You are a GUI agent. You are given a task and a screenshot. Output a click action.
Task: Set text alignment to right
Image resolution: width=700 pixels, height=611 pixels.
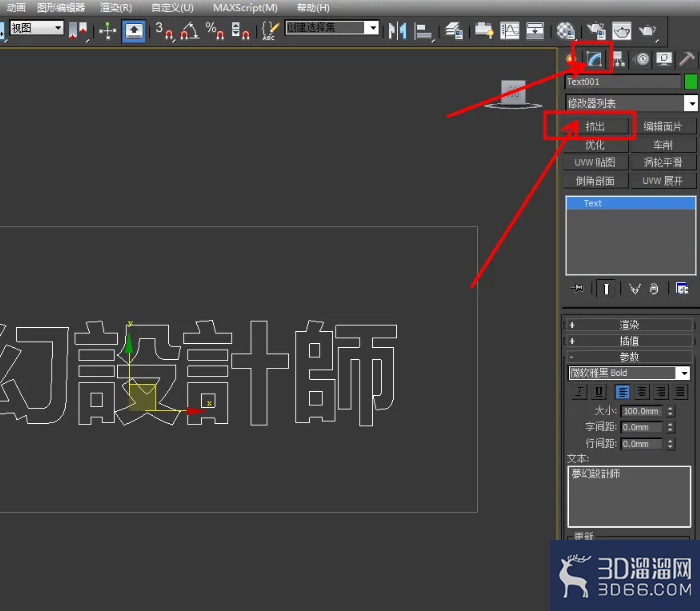click(661, 392)
